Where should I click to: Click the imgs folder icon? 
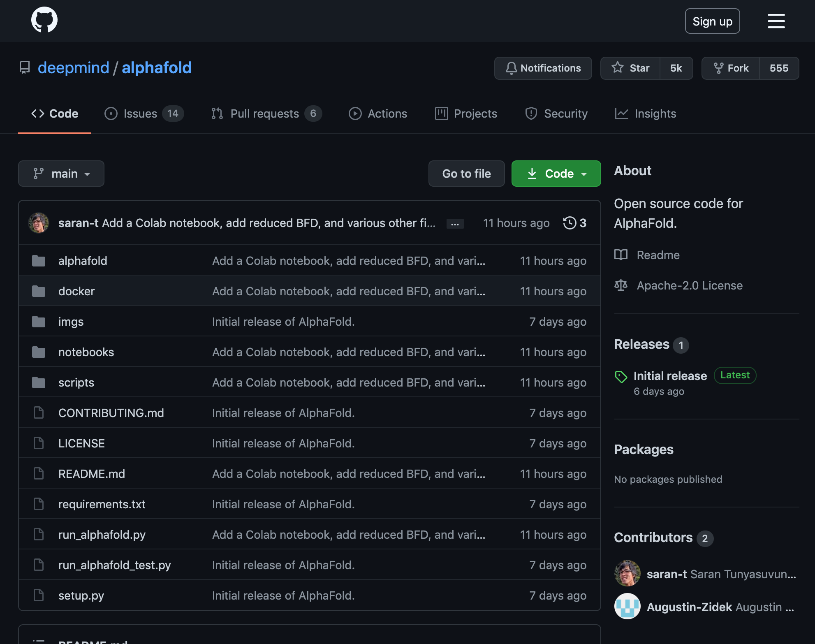pyautogui.click(x=39, y=322)
